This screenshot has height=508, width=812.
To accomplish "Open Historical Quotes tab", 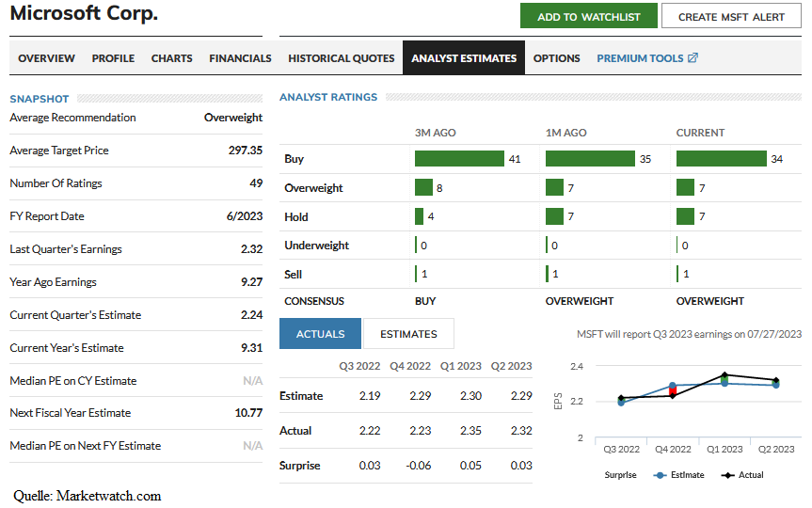I will coord(341,58).
